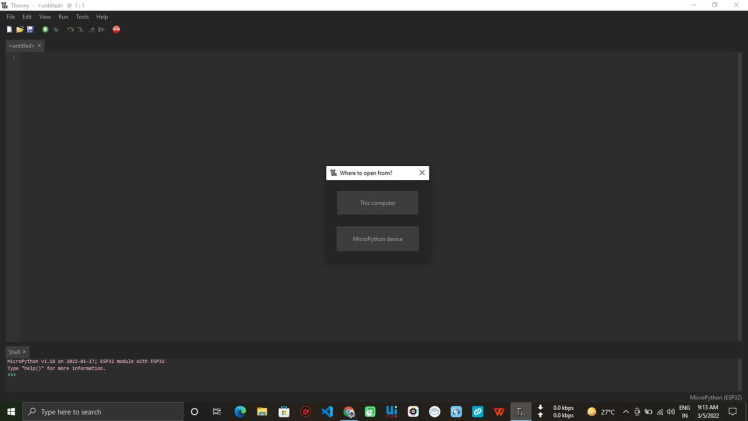This screenshot has height=421, width=748.
Task: Click the 27°C weather widget
Action: coord(601,411)
